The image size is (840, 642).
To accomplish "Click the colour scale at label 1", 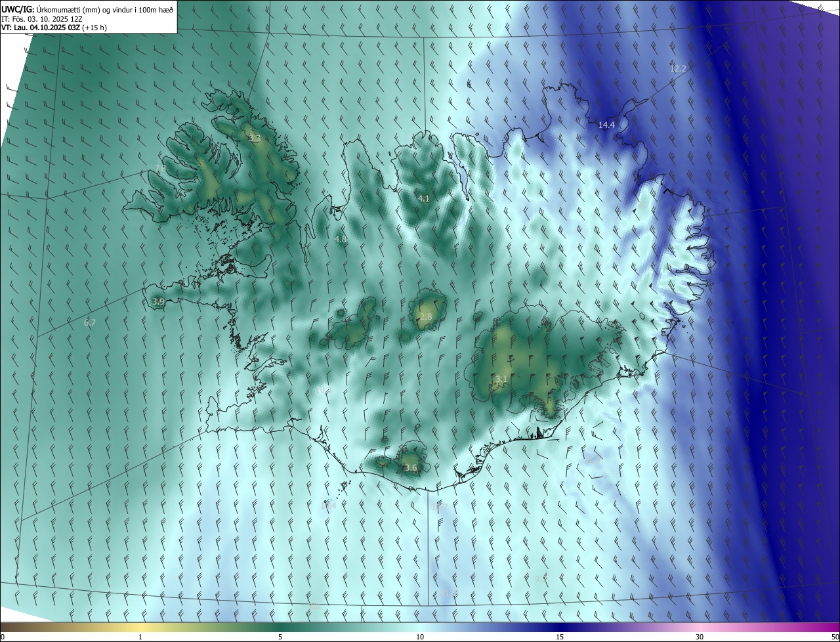I will (x=140, y=637).
